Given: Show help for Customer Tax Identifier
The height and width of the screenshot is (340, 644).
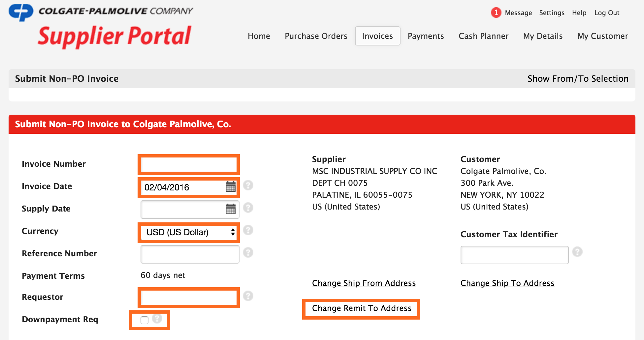Looking at the screenshot, I should pos(577,252).
